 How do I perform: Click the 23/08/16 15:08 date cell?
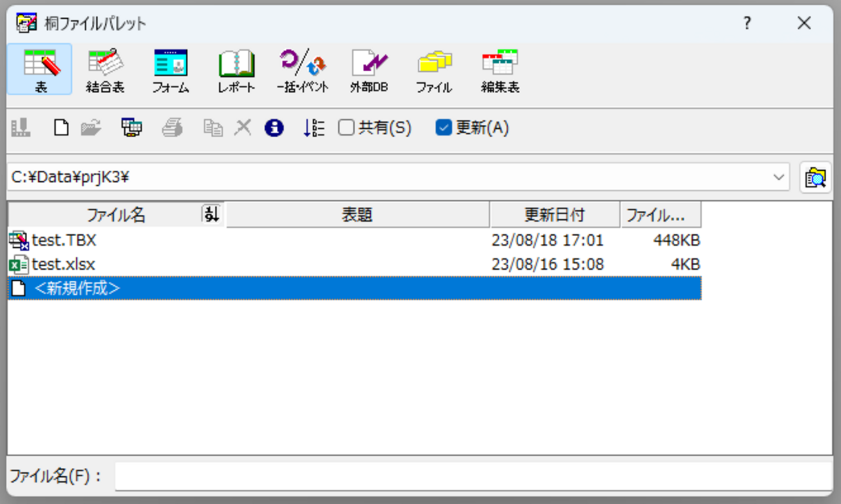(x=547, y=265)
